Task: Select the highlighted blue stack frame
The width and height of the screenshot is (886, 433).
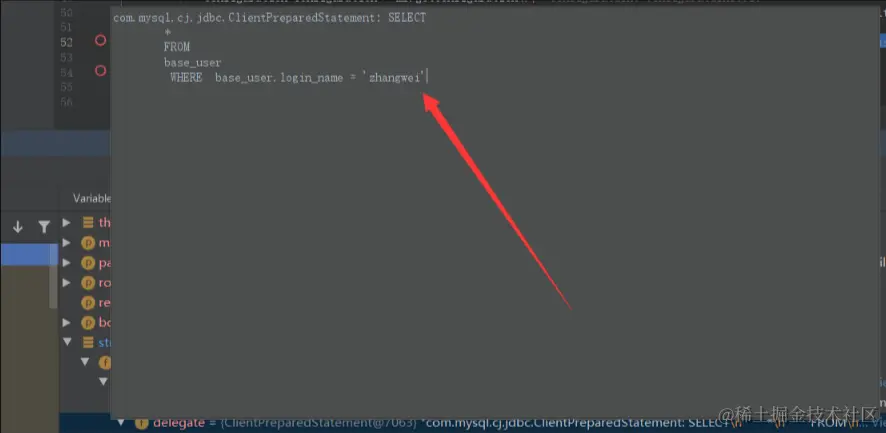Action: click(29, 254)
